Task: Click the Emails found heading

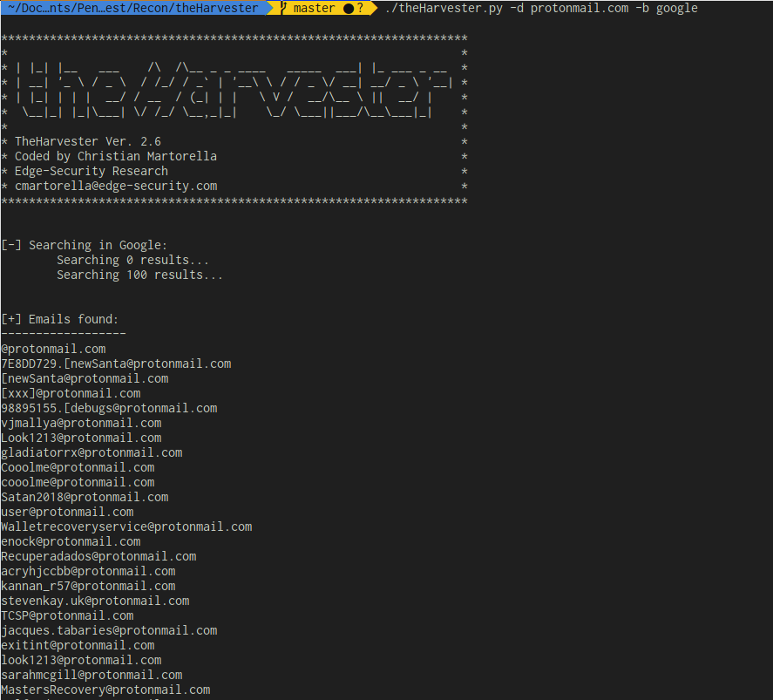Action: pyautogui.click(x=59, y=319)
